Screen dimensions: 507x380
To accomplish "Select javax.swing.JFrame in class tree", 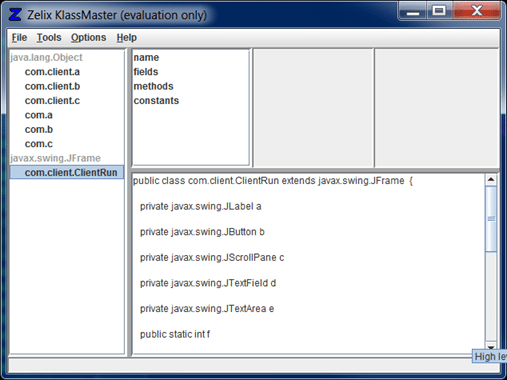I will tap(55, 158).
